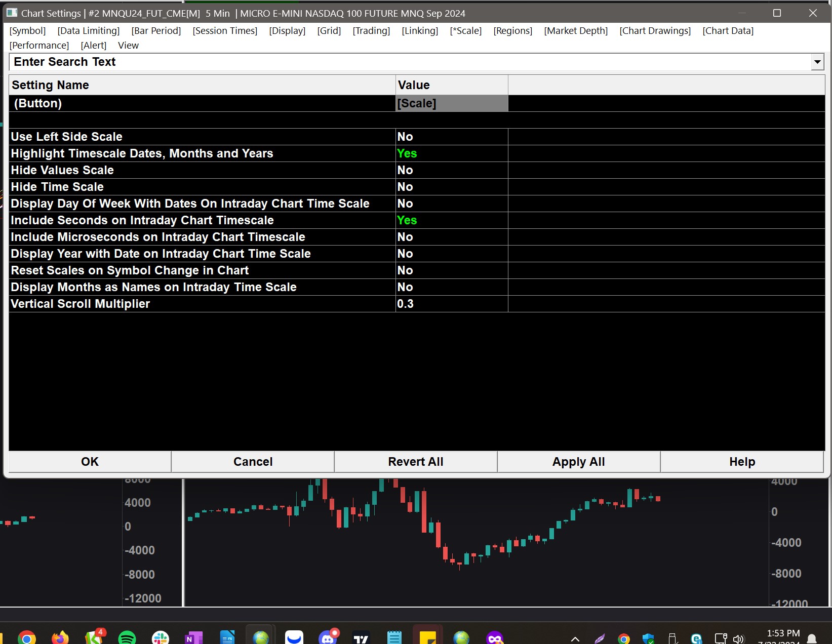Click the Chrome icon in the system tray
Viewport: 832px width, 644px height.
pyautogui.click(x=624, y=639)
